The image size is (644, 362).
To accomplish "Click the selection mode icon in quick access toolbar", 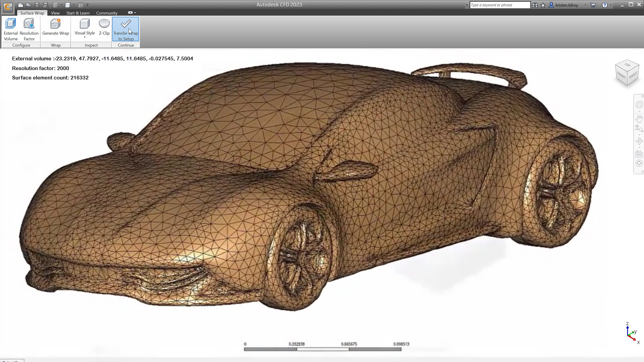I will point(56,5).
